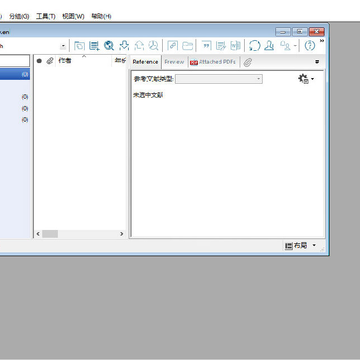
Task: Switch to the Attached PDFs tab
Action: pyautogui.click(x=213, y=62)
